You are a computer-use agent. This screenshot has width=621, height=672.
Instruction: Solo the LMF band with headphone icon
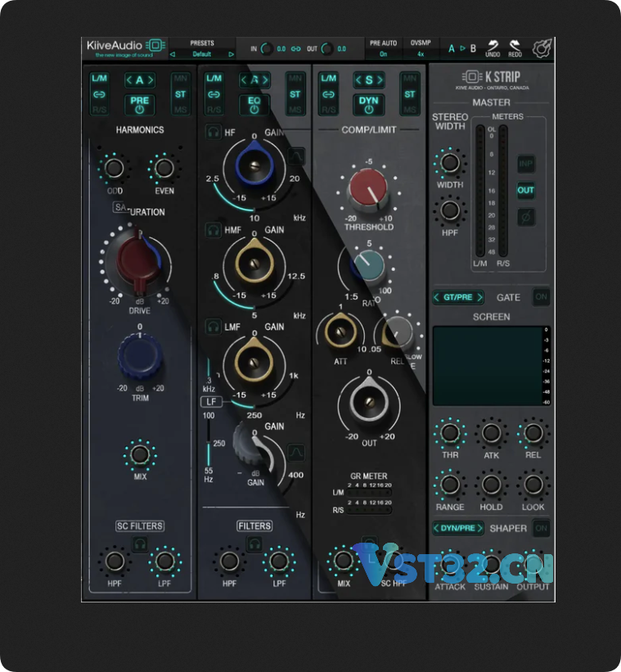(213, 327)
